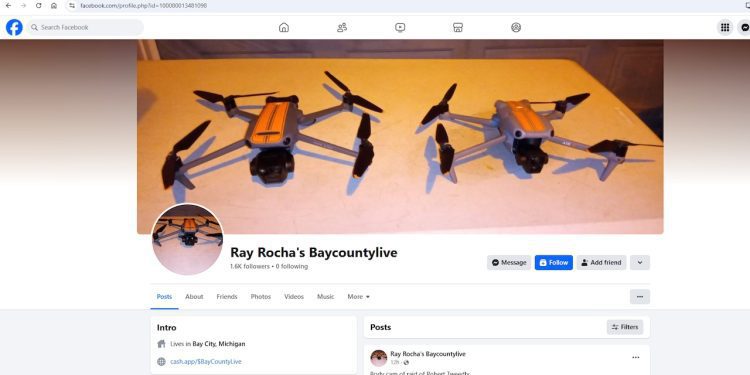Expand the More tab dropdown
Screen dimensions: 750x375
tap(359, 297)
